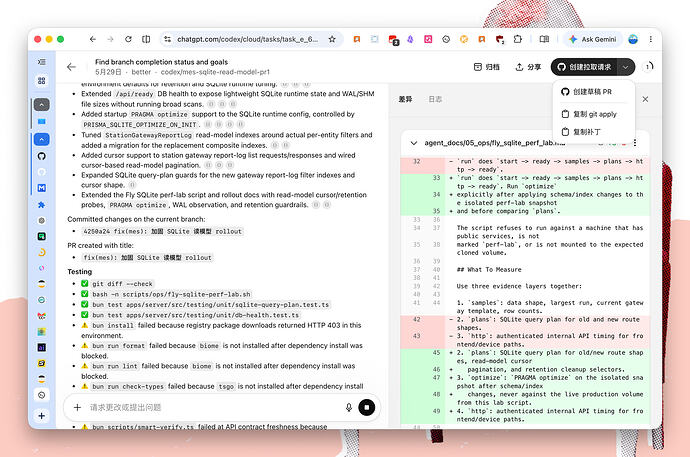Click the 归档 archive button
690x457 pixels.
pyautogui.click(x=487, y=67)
